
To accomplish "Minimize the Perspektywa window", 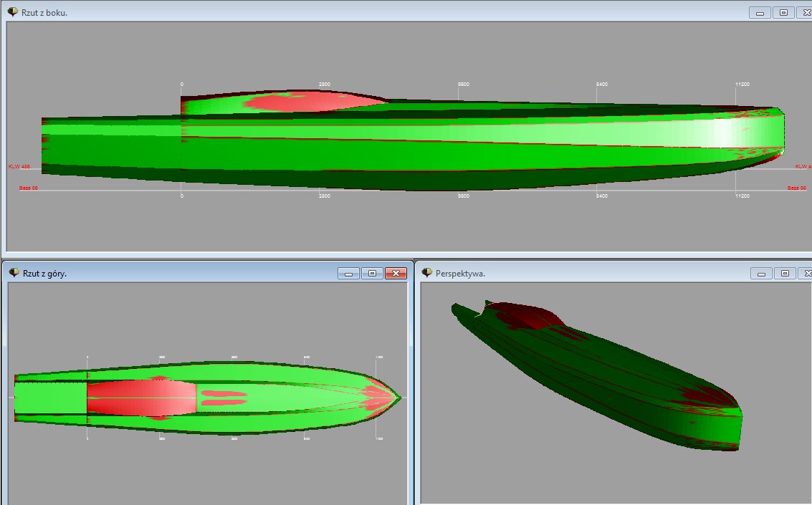I will coord(761,273).
